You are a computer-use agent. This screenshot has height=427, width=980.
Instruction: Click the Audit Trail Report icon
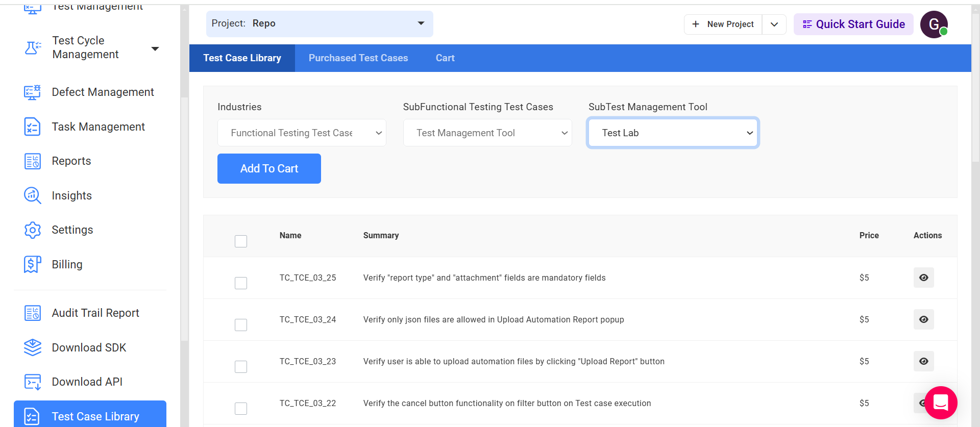pos(33,313)
